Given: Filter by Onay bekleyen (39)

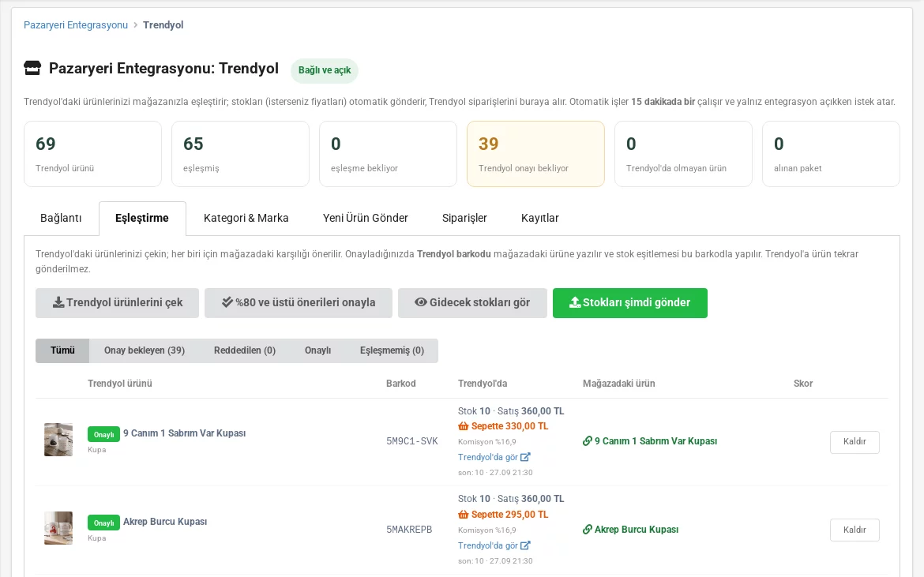Looking at the screenshot, I should 145,350.
